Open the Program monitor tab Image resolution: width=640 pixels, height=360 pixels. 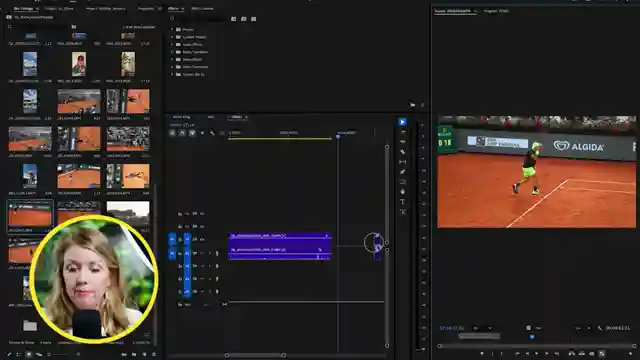click(496, 11)
